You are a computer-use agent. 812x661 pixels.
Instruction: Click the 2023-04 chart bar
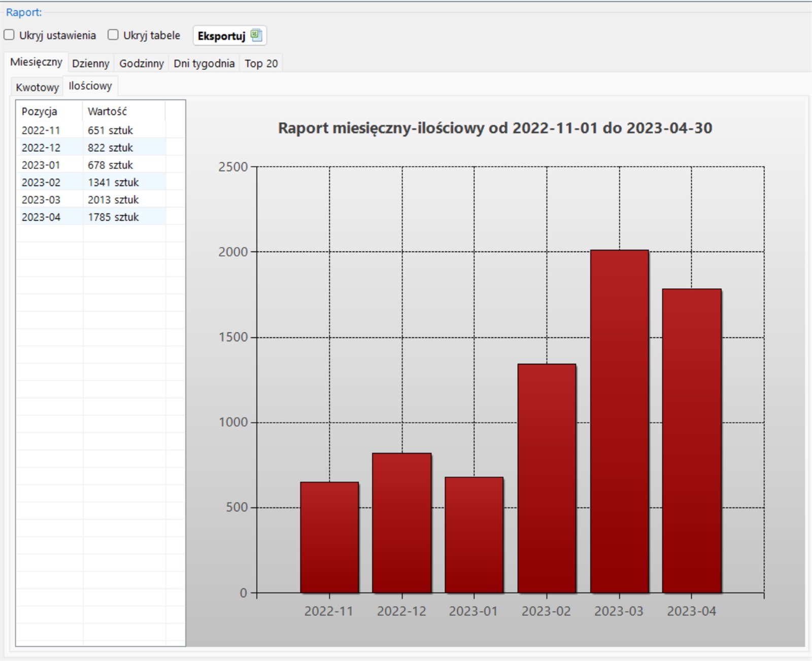691,441
